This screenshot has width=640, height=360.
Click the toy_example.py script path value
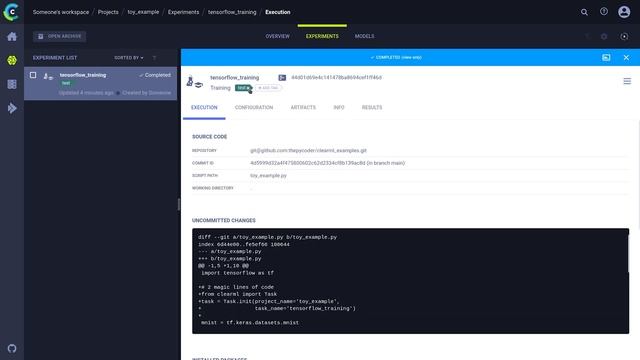click(268, 176)
